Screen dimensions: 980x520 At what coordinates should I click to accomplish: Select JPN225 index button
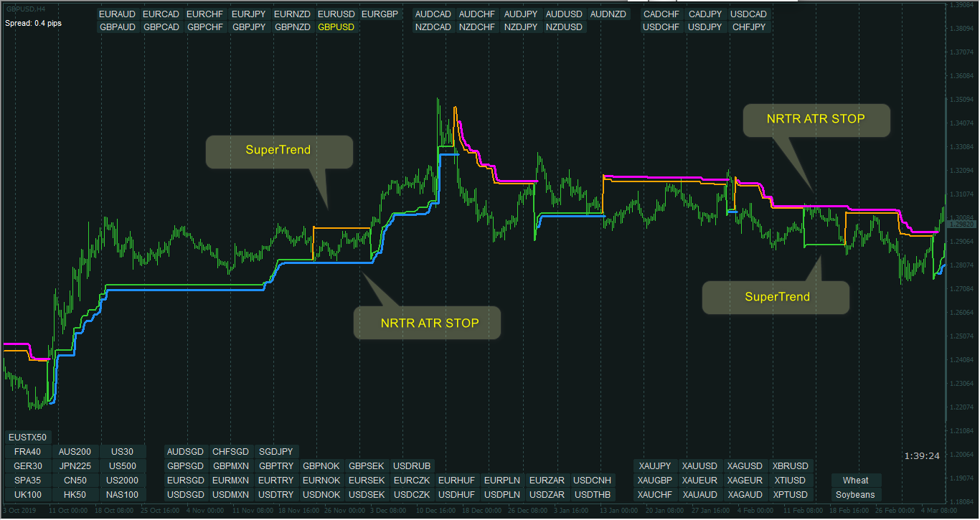[75, 466]
